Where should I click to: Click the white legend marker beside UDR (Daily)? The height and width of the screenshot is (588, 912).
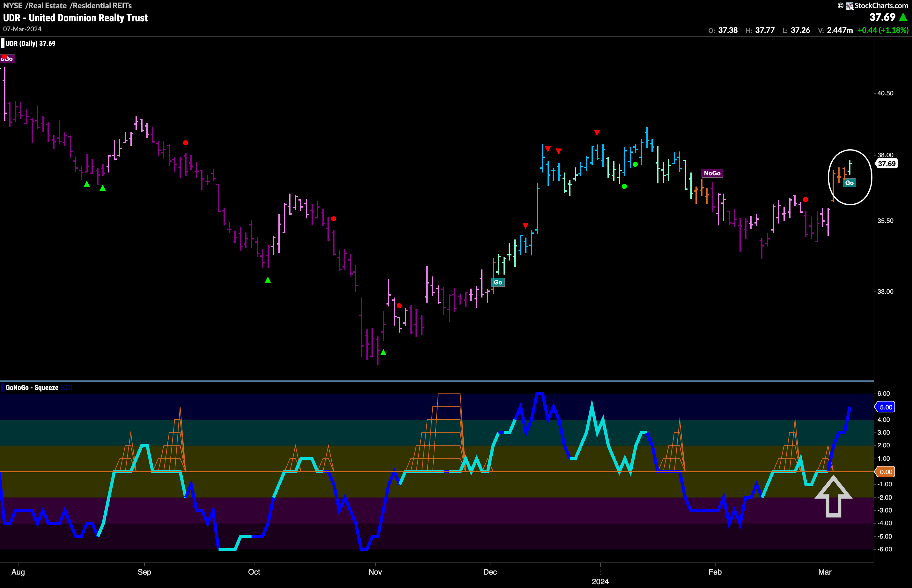3,44
